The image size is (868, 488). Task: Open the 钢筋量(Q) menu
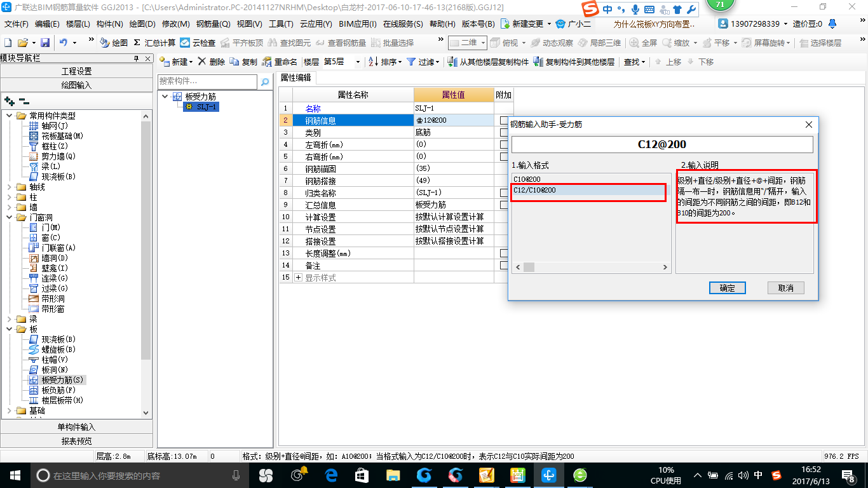213,24
